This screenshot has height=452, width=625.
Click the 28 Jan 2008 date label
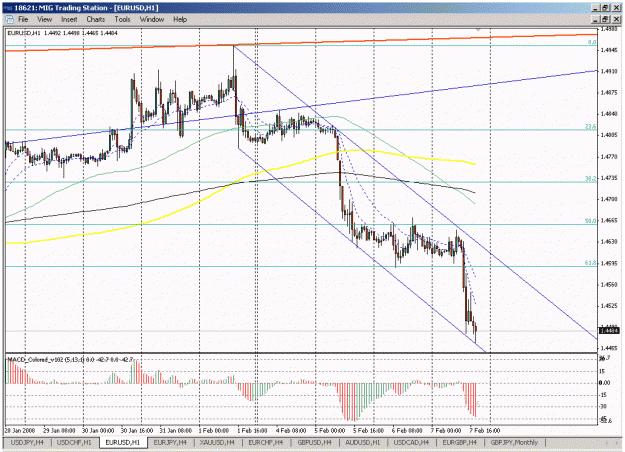pos(20,430)
